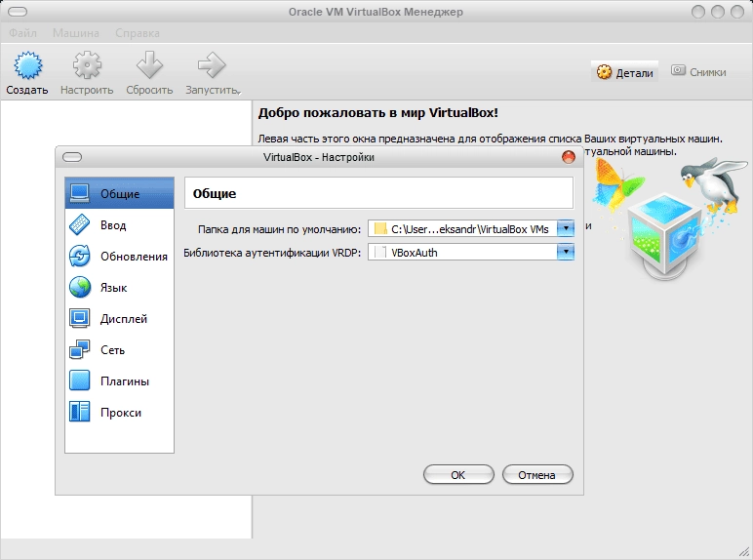
Task: Close the VirtualBox - Настройки dialog
Action: 569,157
